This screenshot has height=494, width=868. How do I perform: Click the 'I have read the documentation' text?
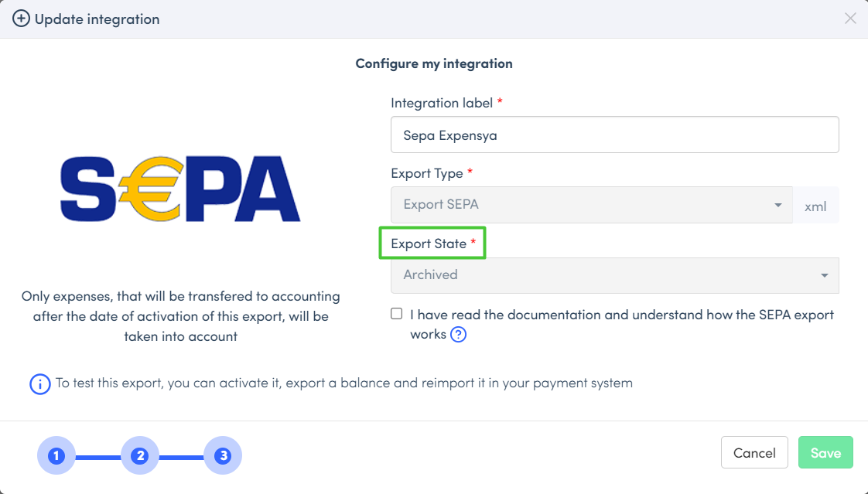(621, 315)
